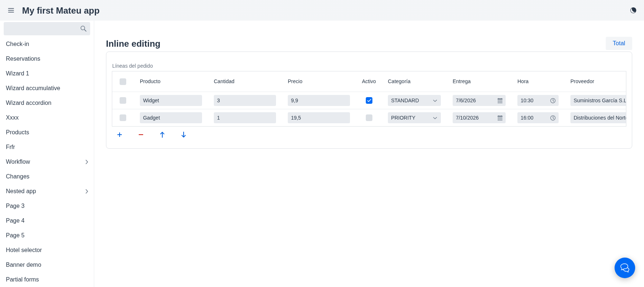Screen dimensions: 644x287
Task: Click the Inline editing heading
Action: pyautogui.click(x=133, y=44)
